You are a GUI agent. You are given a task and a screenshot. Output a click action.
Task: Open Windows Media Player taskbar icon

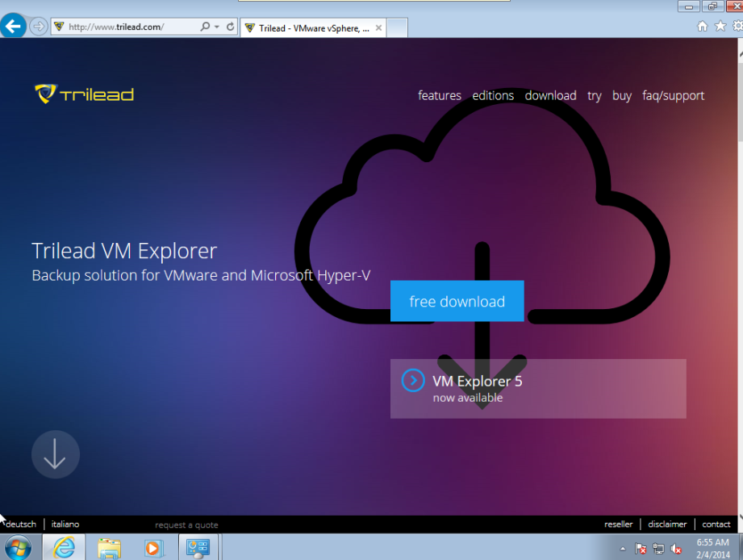click(153, 548)
